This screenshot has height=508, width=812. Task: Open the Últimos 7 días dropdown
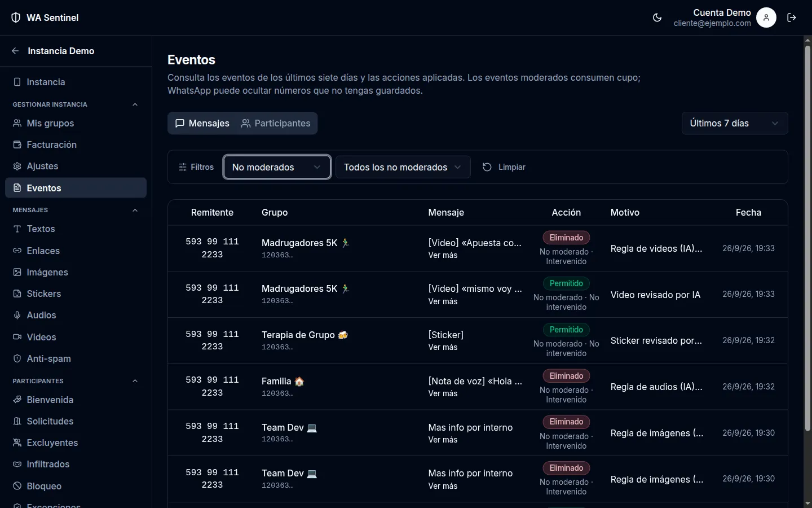pyautogui.click(x=735, y=123)
